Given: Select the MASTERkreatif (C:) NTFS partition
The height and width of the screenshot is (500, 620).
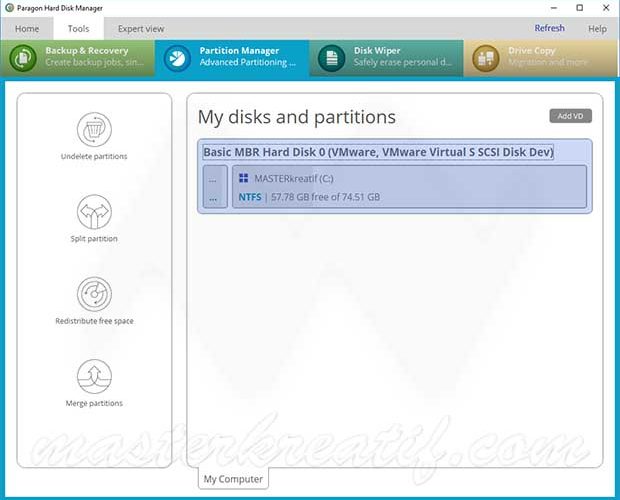Looking at the screenshot, I should click(x=409, y=187).
